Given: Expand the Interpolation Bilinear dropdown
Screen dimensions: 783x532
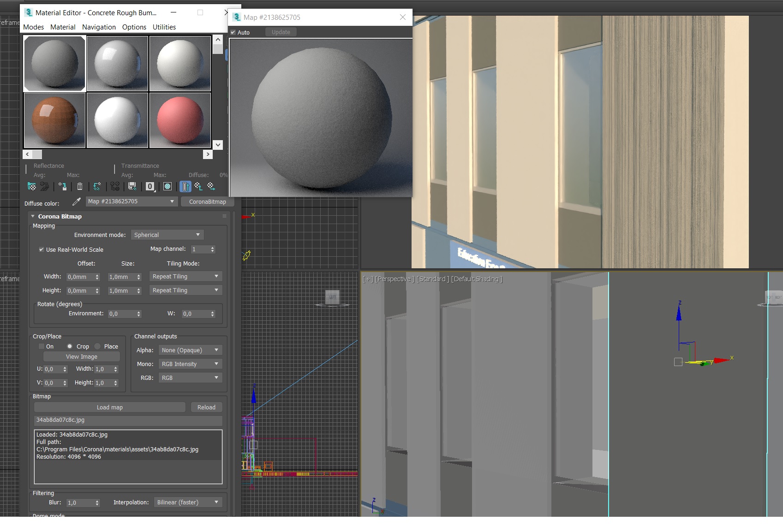Looking at the screenshot, I should (x=188, y=502).
